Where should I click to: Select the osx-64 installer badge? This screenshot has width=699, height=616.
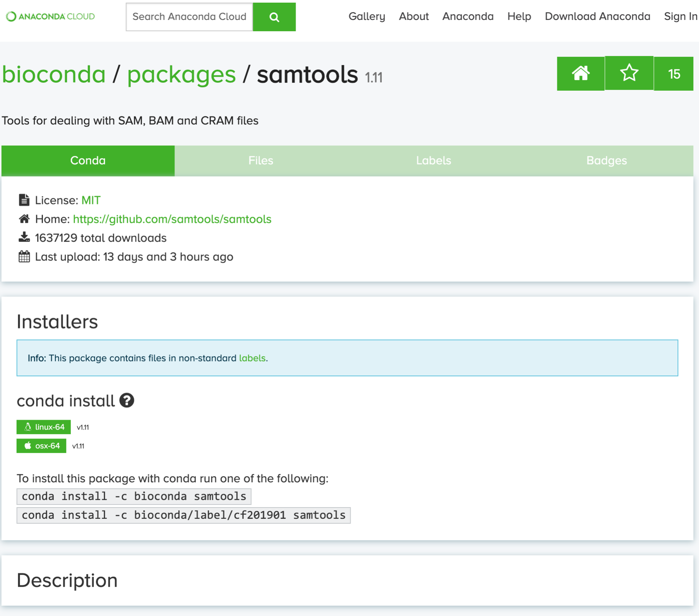coord(41,446)
